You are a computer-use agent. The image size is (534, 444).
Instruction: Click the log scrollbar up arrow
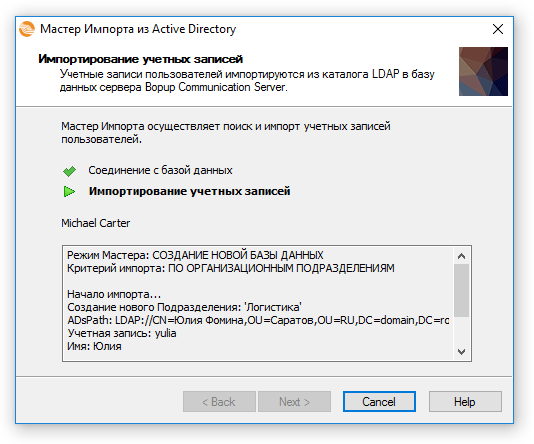pos(461,256)
